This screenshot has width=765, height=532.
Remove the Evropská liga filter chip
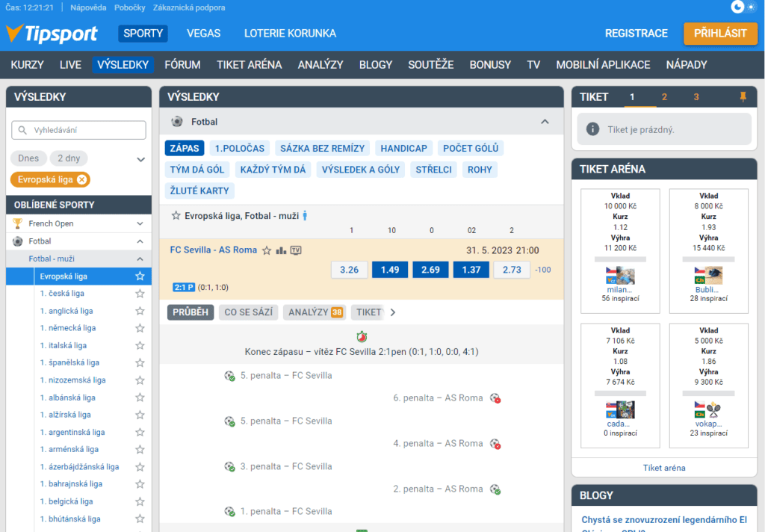pos(82,179)
